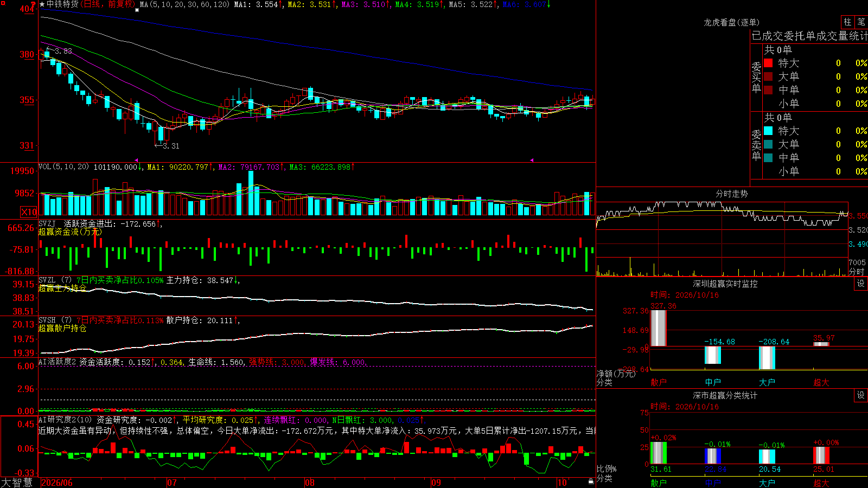This screenshot has width=868, height=488.
Task: Click the lock icon on the timeline
Action: [591, 481]
